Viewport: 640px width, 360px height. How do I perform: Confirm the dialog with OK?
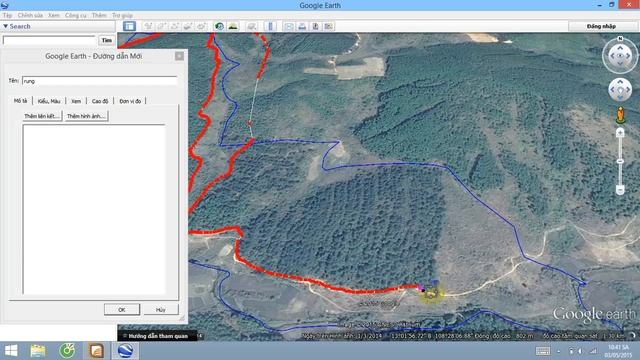point(122,309)
